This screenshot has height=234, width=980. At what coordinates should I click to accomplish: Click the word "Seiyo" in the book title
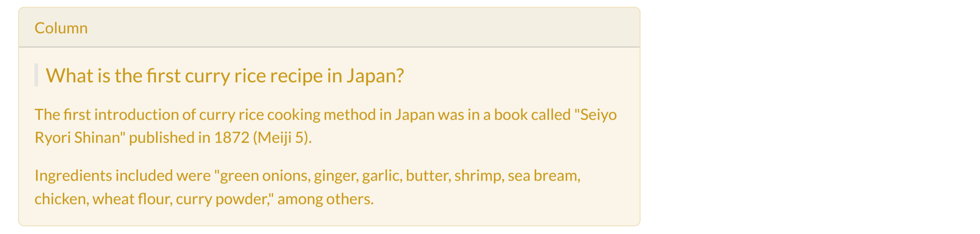[599, 115]
